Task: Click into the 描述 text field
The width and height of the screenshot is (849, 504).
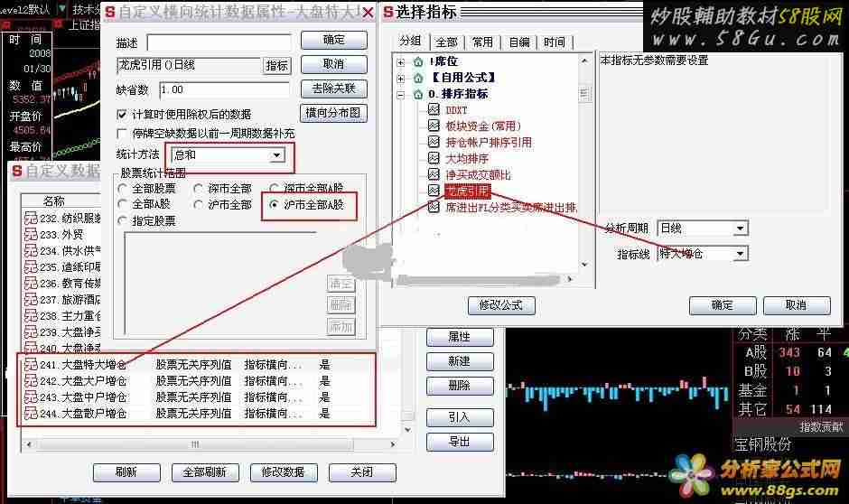Action: [219, 42]
